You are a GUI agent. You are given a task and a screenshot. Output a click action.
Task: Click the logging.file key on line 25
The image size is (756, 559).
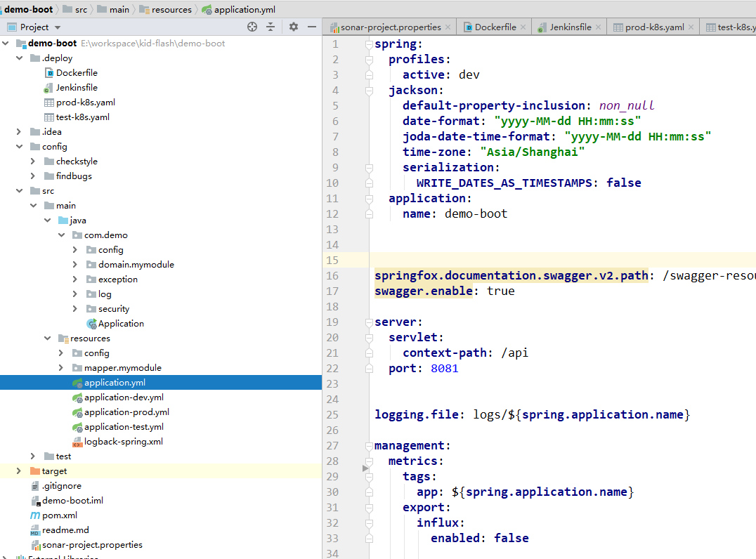[x=417, y=414]
